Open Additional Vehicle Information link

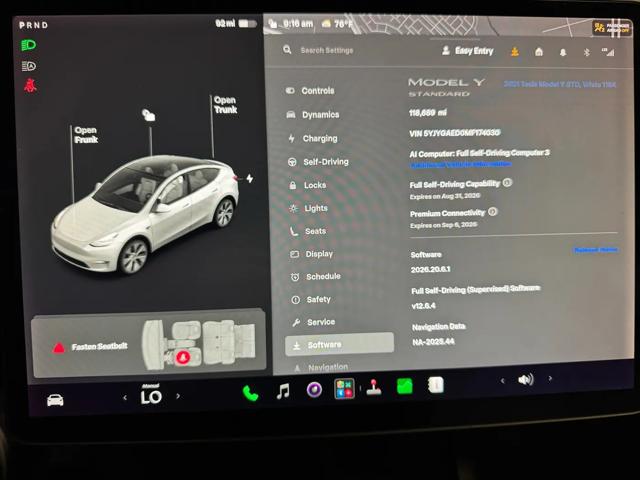(x=460, y=164)
